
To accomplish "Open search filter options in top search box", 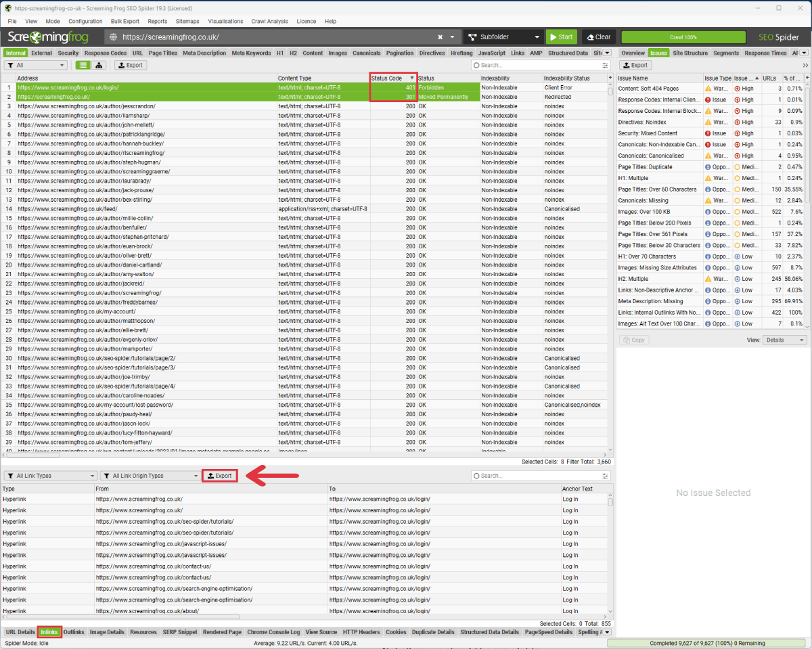I will click(x=605, y=66).
